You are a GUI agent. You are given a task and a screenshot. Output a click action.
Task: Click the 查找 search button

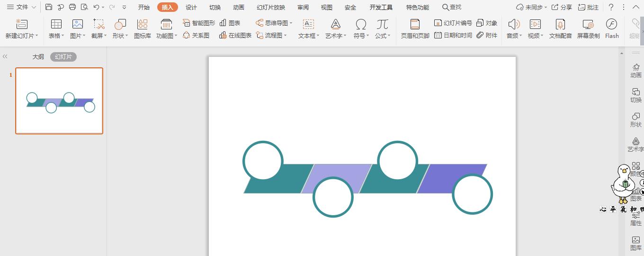452,7
